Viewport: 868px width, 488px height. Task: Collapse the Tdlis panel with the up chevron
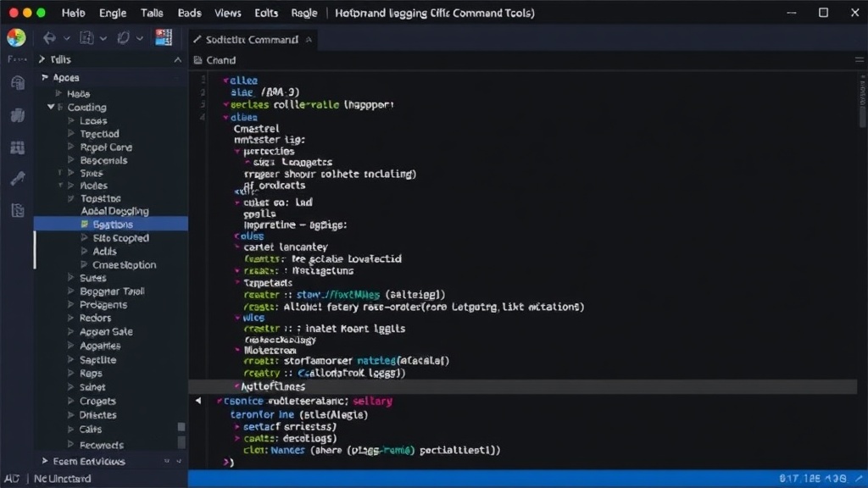pos(178,60)
